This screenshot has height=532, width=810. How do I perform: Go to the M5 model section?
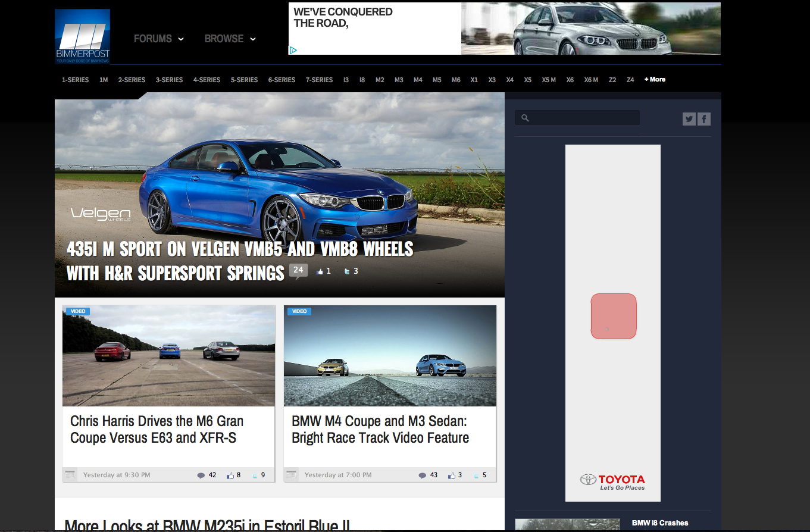click(437, 80)
